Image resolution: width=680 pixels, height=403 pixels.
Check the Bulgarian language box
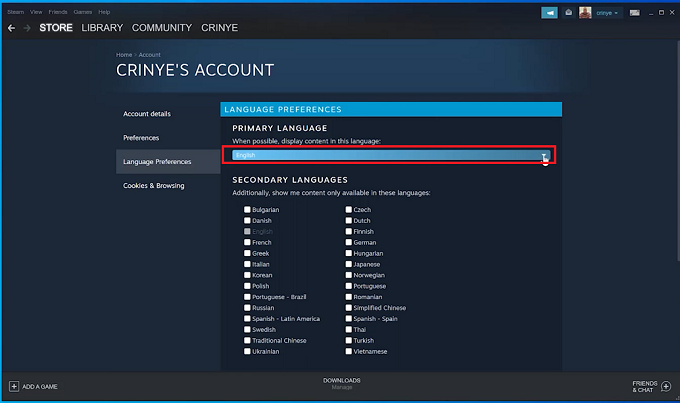click(247, 210)
